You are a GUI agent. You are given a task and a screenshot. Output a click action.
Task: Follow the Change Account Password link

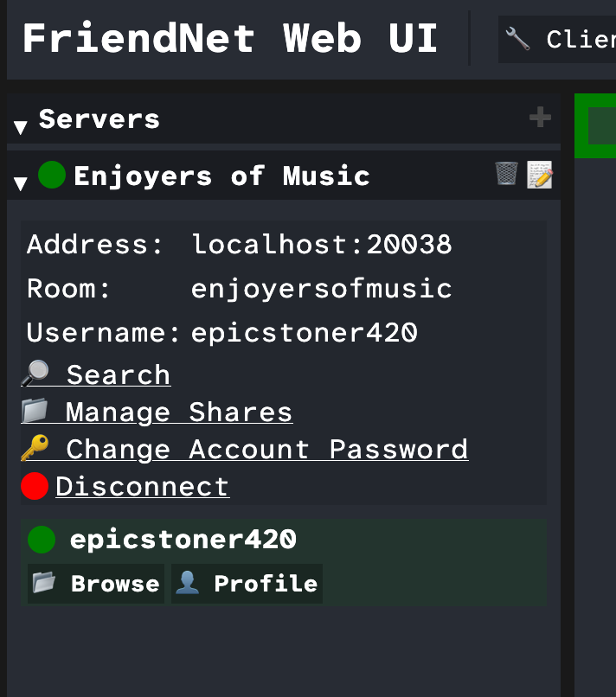click(266, 449)
